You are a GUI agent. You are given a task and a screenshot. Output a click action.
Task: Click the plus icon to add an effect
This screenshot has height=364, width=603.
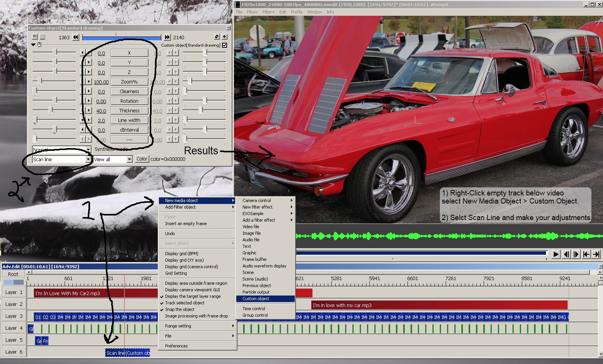[224, 37]
